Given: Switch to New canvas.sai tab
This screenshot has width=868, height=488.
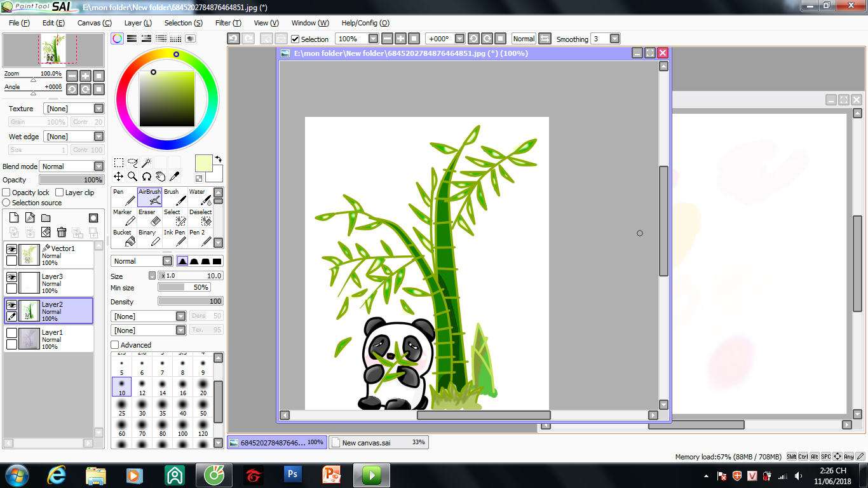Looking at the screenshot, I should point(379,442).
